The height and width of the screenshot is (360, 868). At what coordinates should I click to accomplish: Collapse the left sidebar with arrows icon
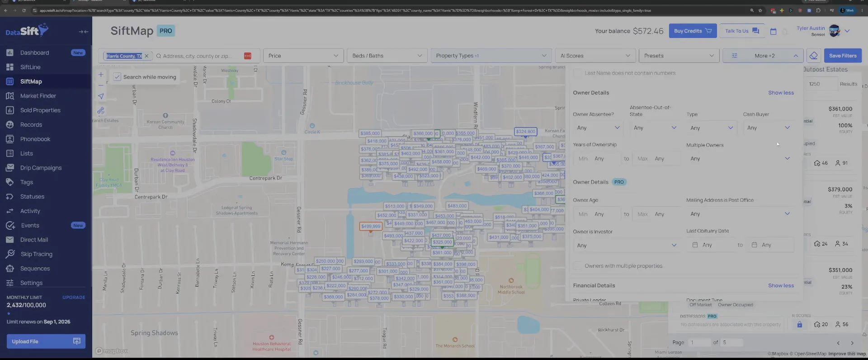(84, 32)
